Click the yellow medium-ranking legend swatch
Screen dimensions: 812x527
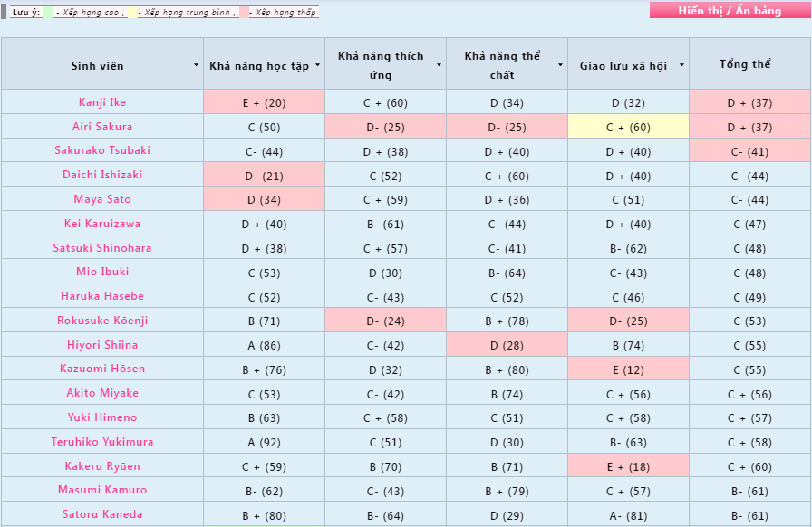[132, 13]
